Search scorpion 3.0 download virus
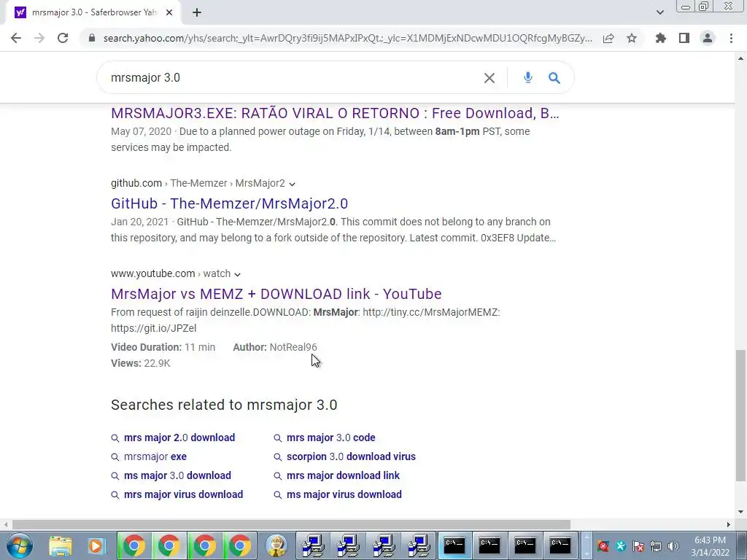747x560 pixels. click(x=351, y=456)
